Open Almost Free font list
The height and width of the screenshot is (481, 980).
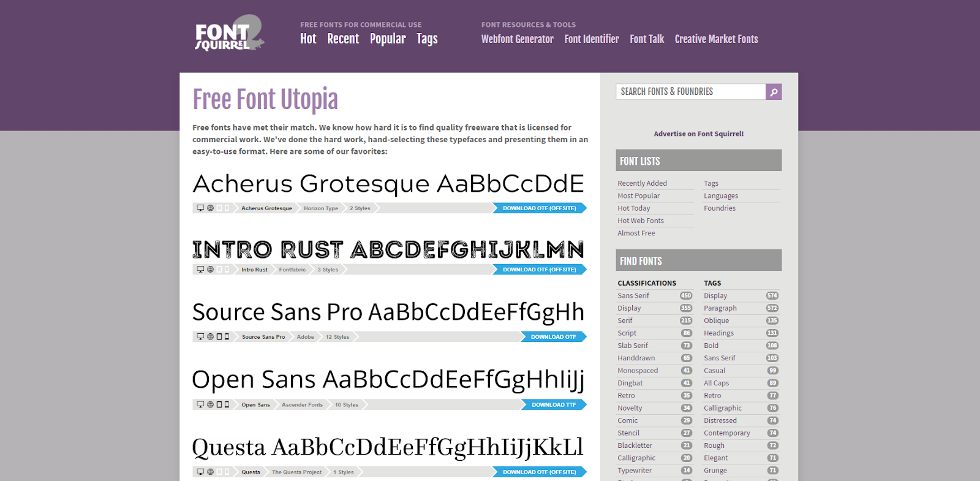pos(636,233)
